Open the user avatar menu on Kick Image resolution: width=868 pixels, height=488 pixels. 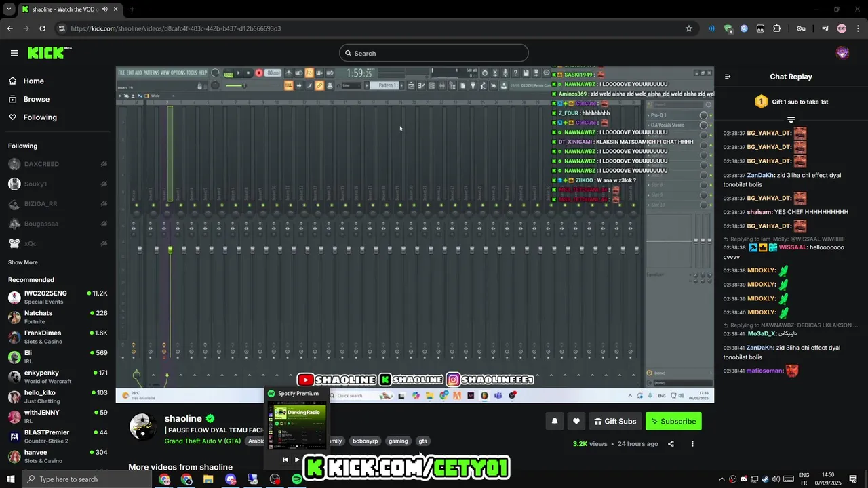[842, 53]
